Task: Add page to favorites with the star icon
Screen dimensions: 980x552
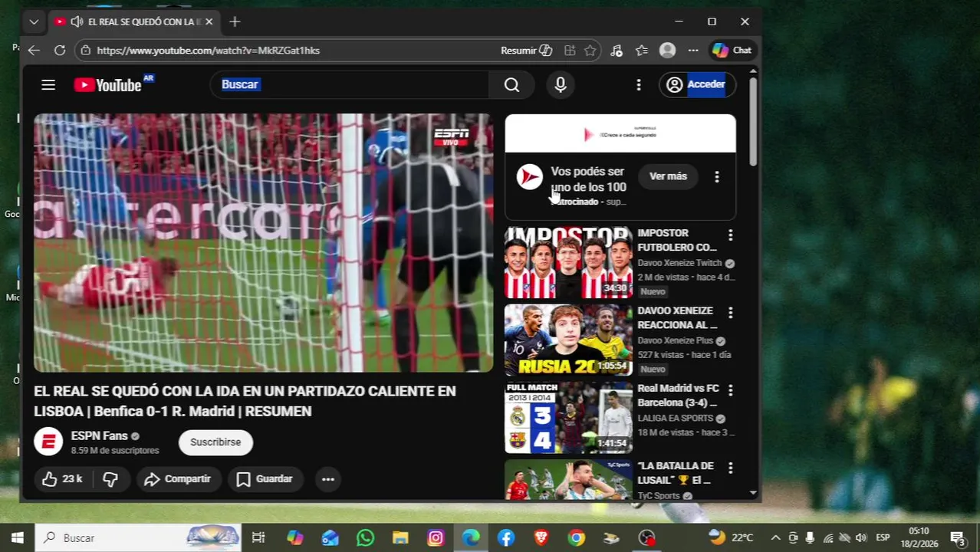Action: [590, 51]
